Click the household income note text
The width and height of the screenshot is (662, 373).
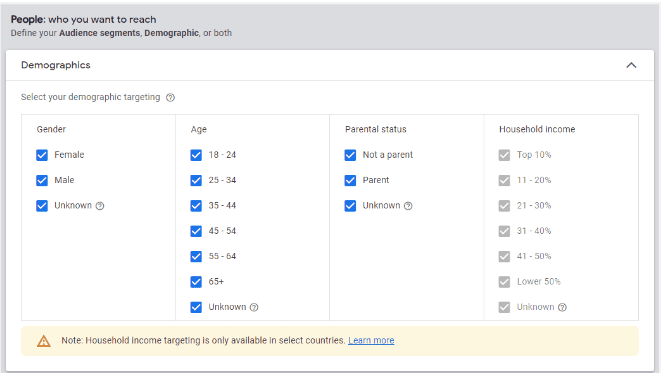tap(203, 340)
